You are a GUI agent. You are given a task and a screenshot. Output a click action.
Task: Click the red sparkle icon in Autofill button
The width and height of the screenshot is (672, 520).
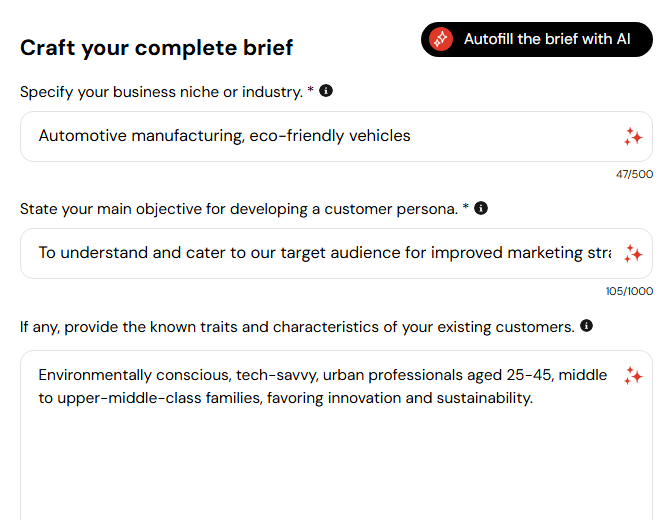[441, 39]
